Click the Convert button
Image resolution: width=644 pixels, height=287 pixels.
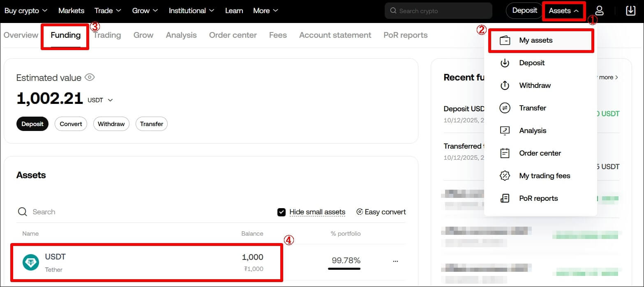point(71,124)
